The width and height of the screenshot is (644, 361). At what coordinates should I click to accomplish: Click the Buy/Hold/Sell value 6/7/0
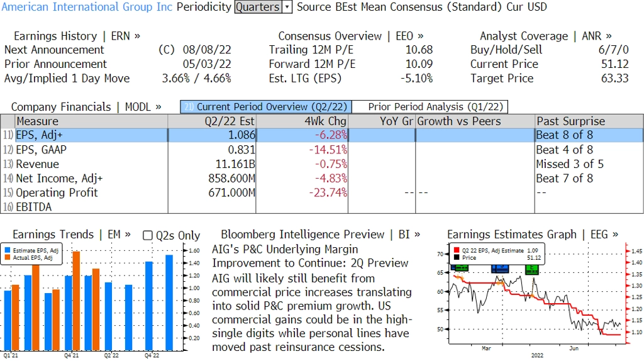point(614,50)
